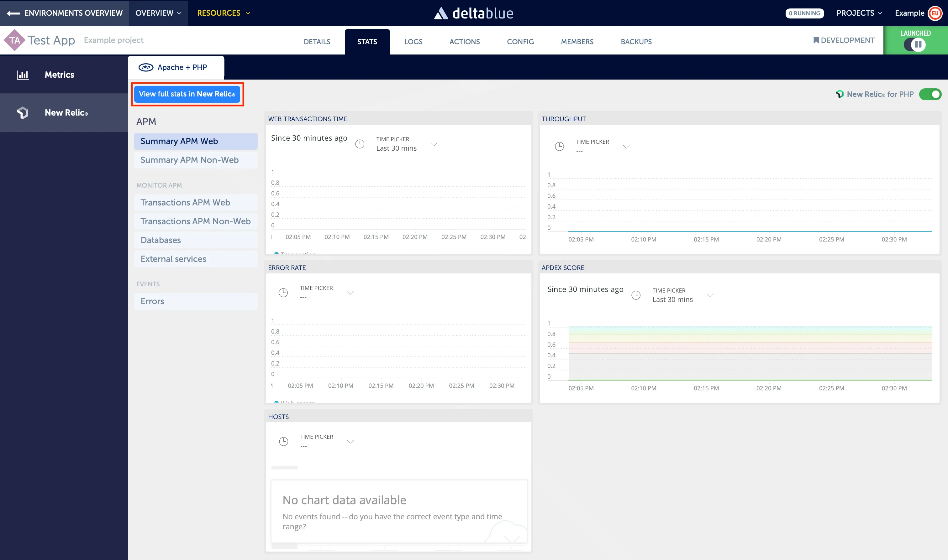Switch to the Logs tab

coord(413,42)
